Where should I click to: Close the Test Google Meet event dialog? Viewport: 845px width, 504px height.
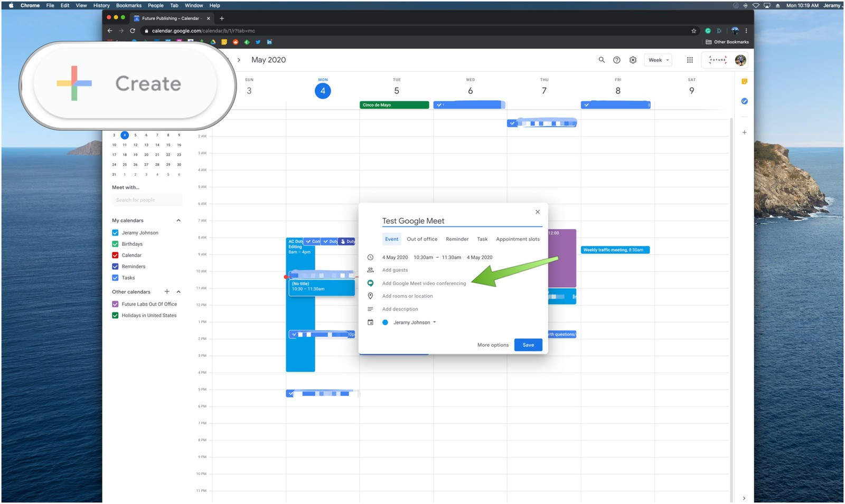click(538, 212)
